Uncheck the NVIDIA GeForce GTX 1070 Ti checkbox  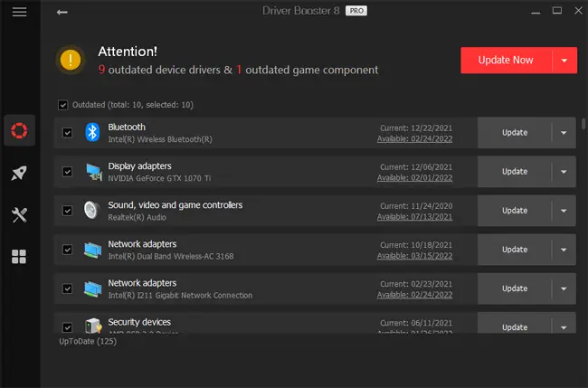click(x=68, y=172)
